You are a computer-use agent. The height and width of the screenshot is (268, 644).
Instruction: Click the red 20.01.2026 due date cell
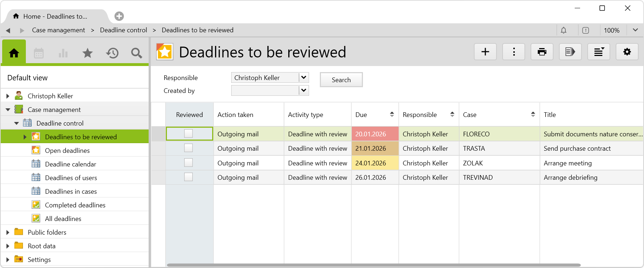[x=374, y=134]
